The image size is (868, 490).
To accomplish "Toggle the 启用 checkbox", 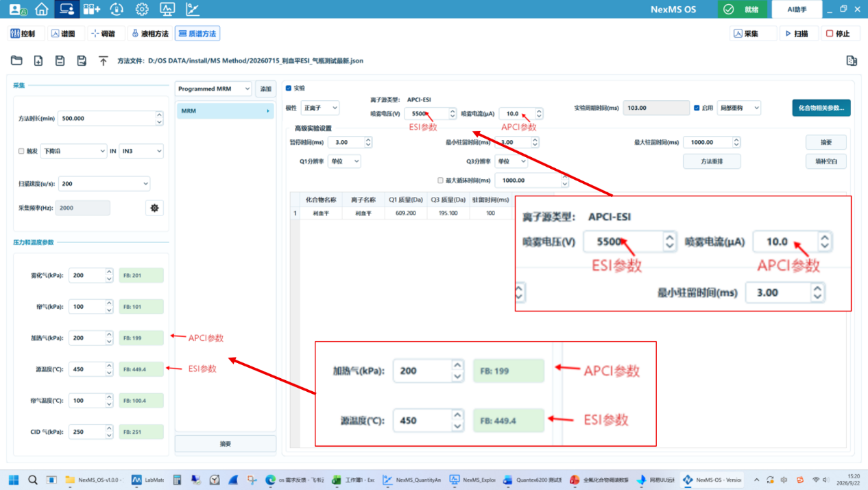I will (x=697, y=108).
